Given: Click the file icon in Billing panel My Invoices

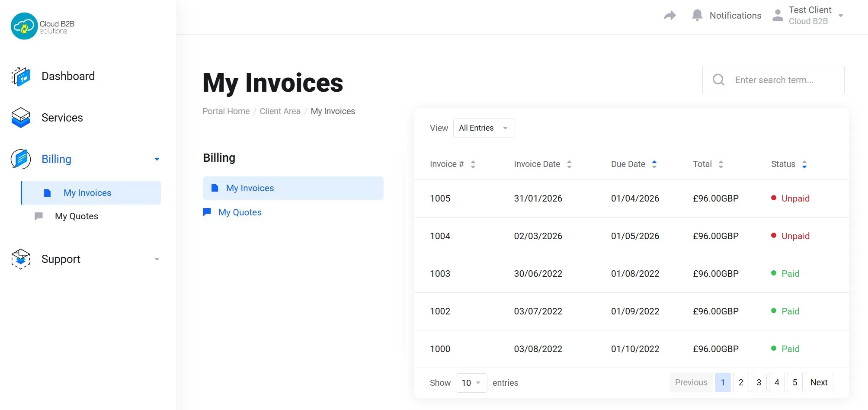Looking at the screenshot, I should point(215,188).
